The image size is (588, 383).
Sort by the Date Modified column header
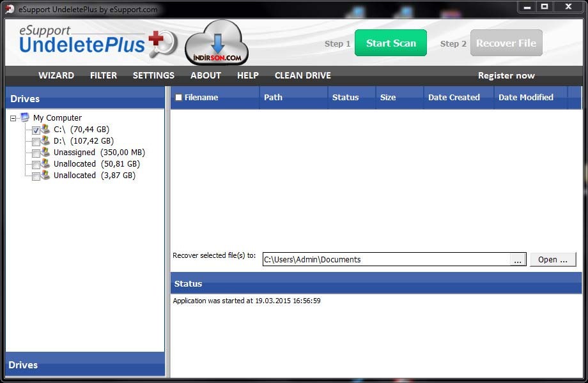(530, 97)
